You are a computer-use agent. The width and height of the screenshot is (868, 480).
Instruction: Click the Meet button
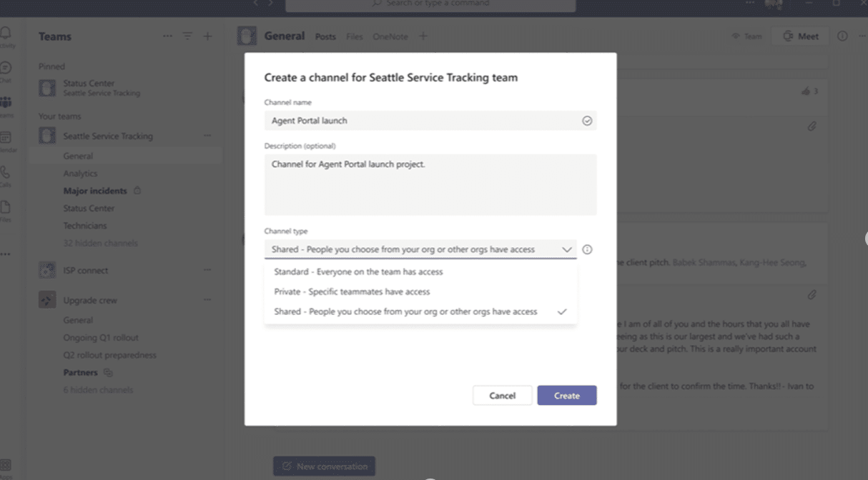click(801, 36)
